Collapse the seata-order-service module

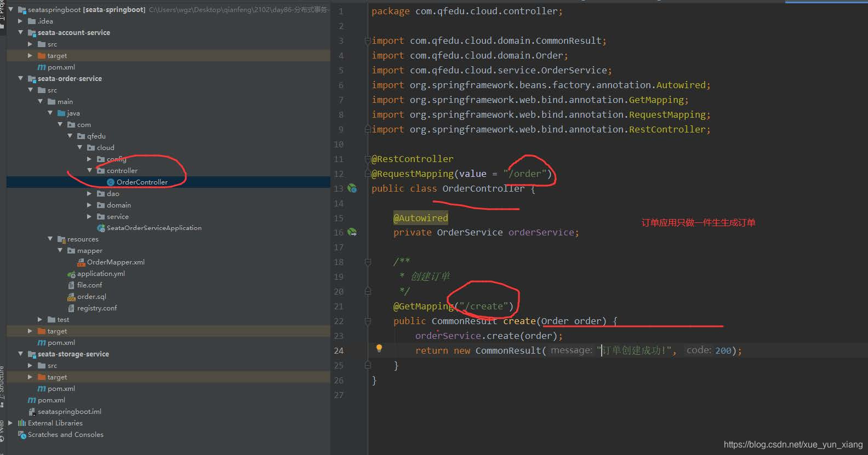pos(20,79)
